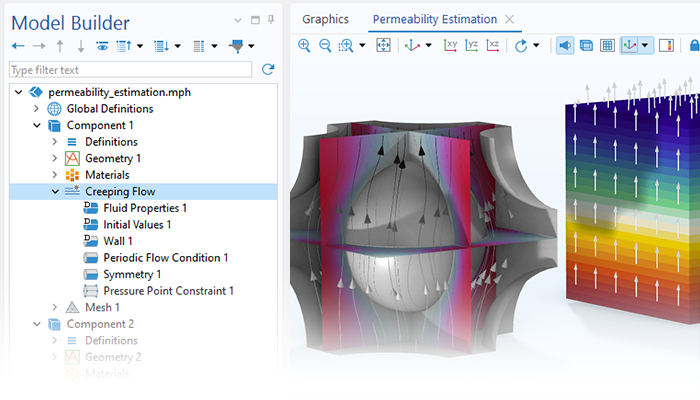The width and height of the screenshot is (700, 400).
Task: Expand the Geometry 2 node
Action: click(x=55, y=357)
